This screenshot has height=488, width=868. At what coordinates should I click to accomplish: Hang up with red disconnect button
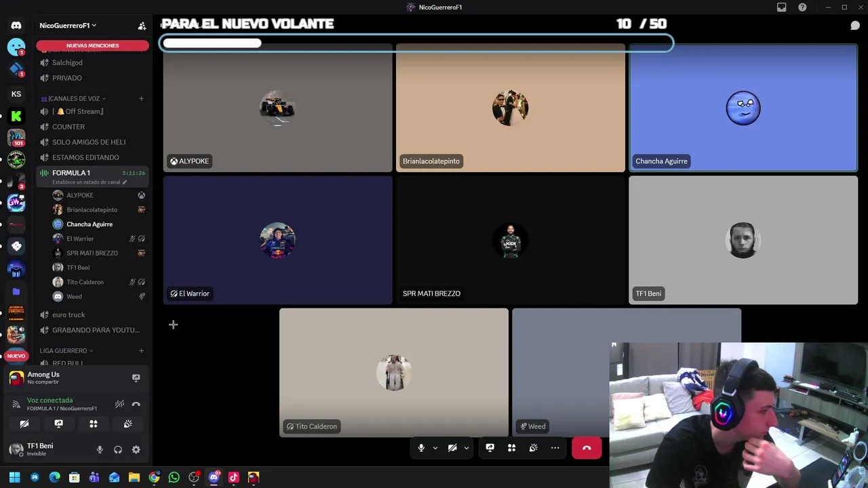587,447
